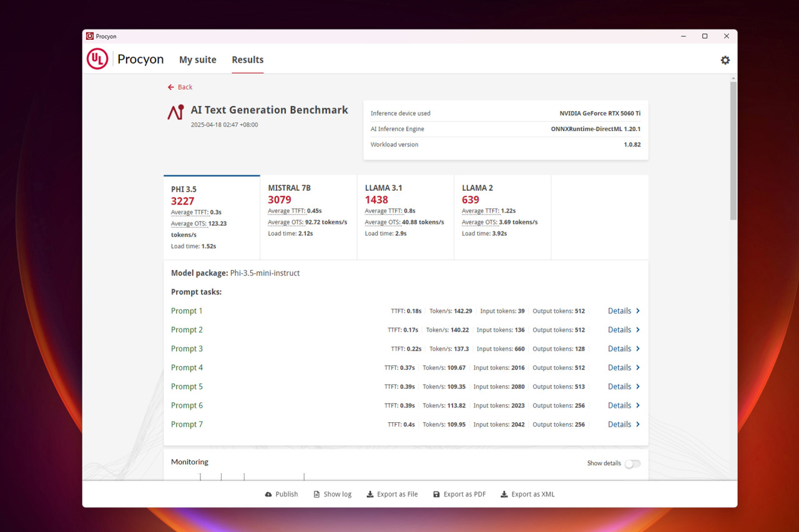This screenshot has width=799, height=532.
Task: Click the Prompt 2 row title
Action: coord(187,330)
